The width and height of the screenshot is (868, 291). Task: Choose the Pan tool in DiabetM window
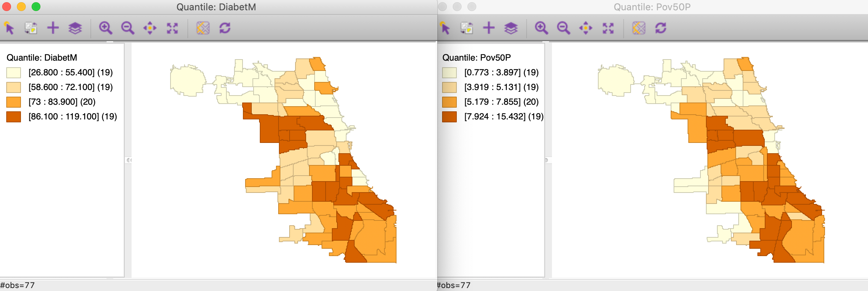tap(150, 28)
